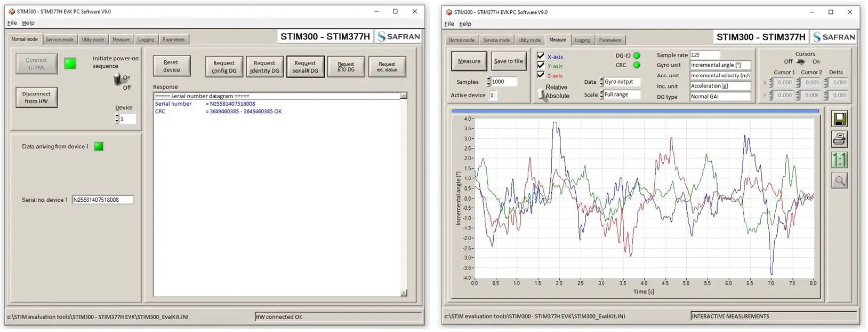Click the green connection LED indicator

coord(70,64)
